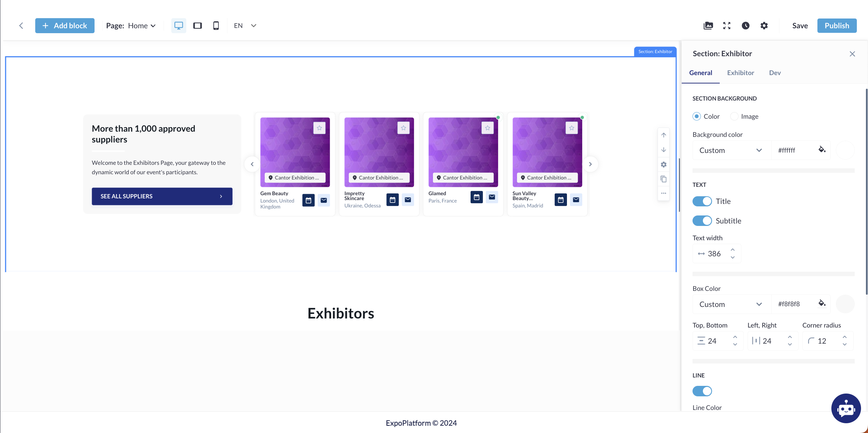Click the Text width 386 field
Image resolution: width=868 pixels, height=433 pixels.
click(x=717, y=254)
